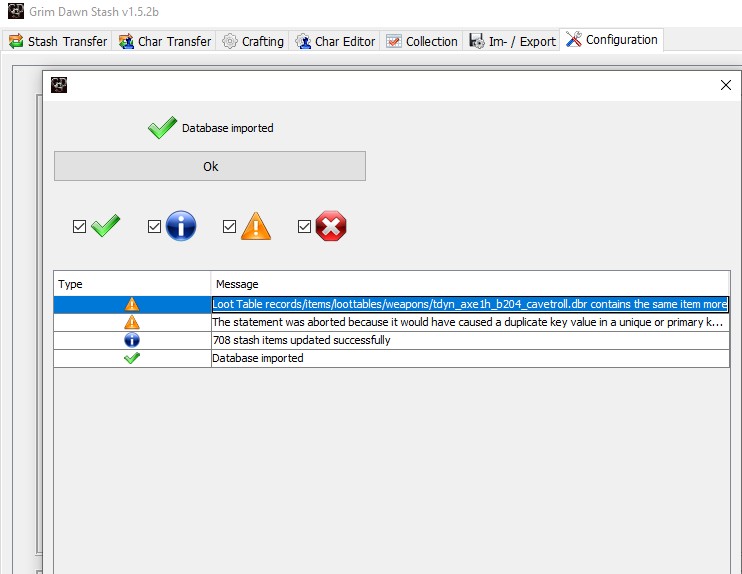Image resolution: width=742 pixels, height=574 pixels.
Task: Open the Char Editor tab
Action: 335,41
